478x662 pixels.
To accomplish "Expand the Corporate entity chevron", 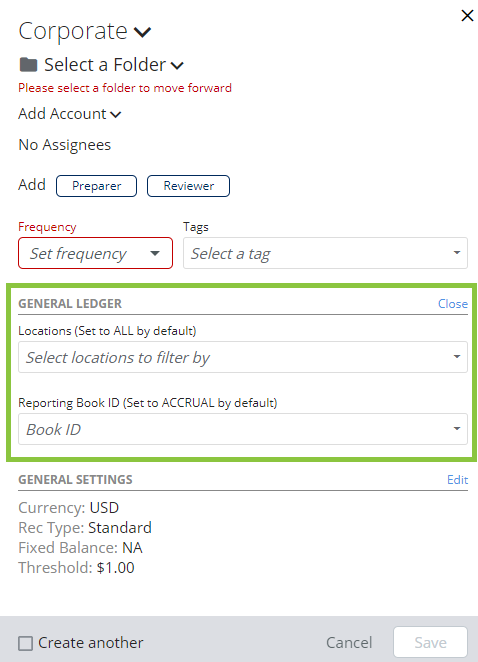I will (x=142, y=32).
